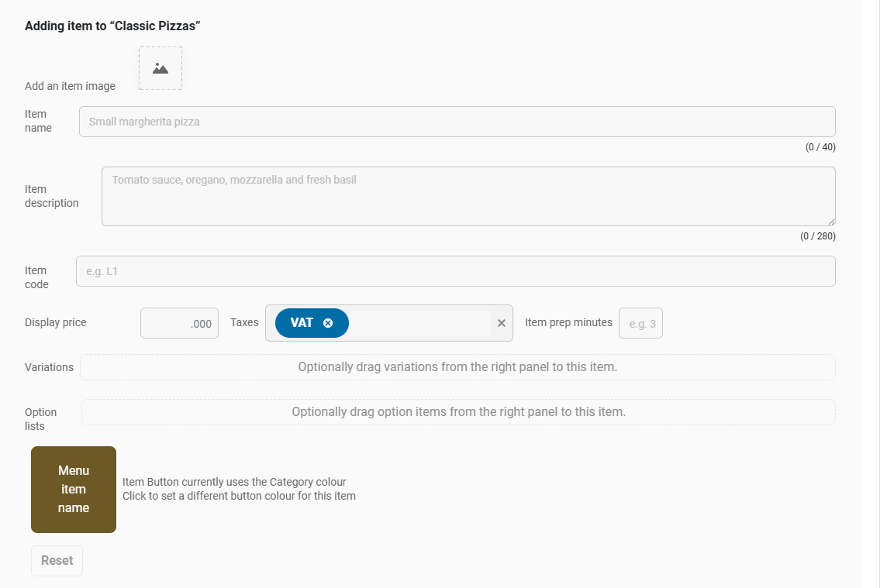Click the add item image placeholder icon
The width and height of the screenshot is (880, 588).
160,68
